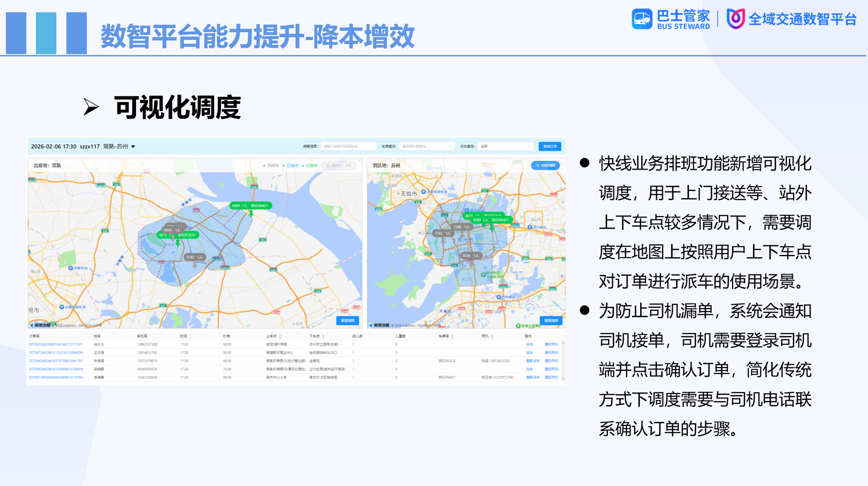Open the 车牌查询 license plate dropdown
The width and height of the screenshot is (868, 486).
[x=426, y=147]
